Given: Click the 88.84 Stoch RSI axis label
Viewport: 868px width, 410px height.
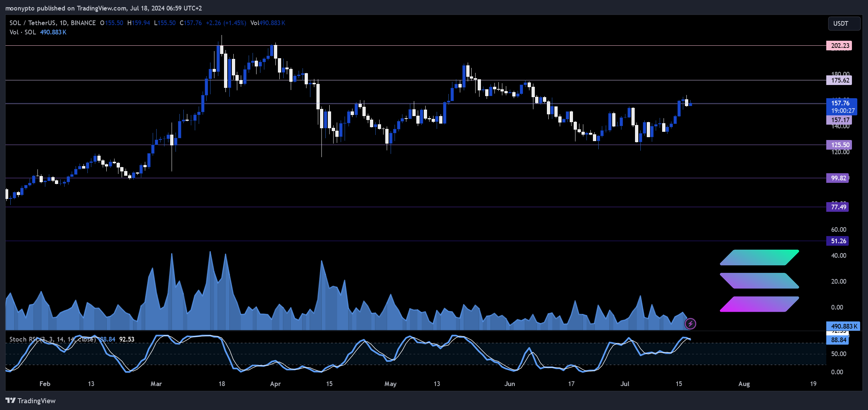Looking at the screenshot, I should point(837,340).
